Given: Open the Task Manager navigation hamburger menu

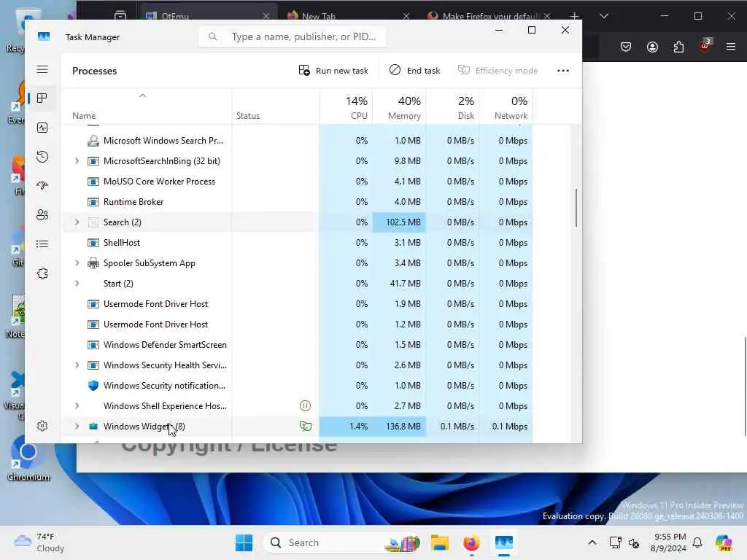Looking at the screenshot, I should (42, 69).
